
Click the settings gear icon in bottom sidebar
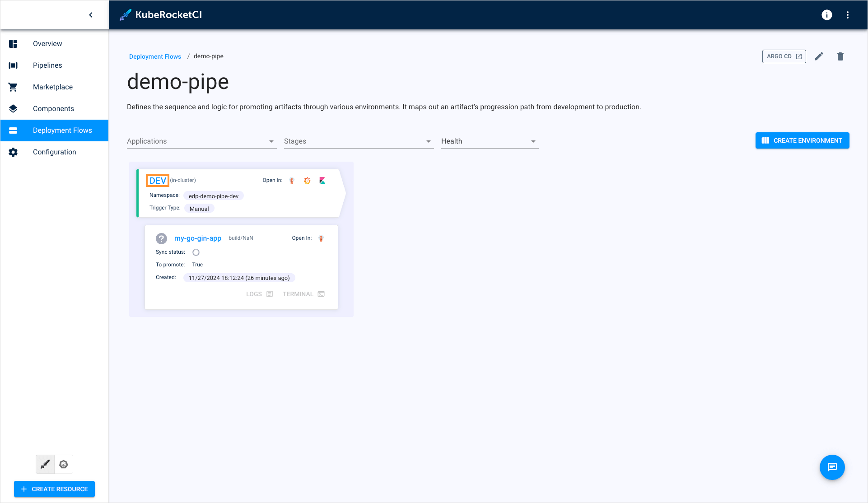coord(64,463)
